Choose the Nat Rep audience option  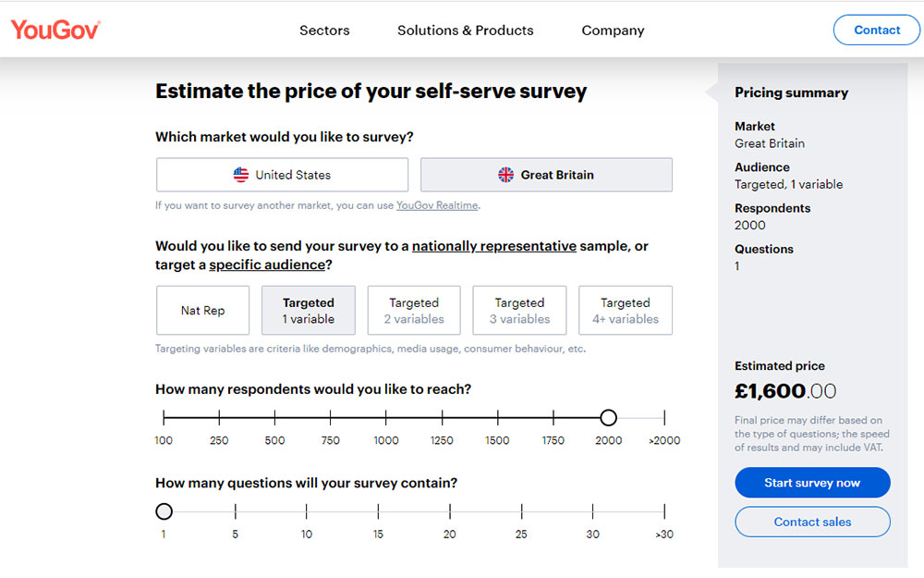point(202,311)
